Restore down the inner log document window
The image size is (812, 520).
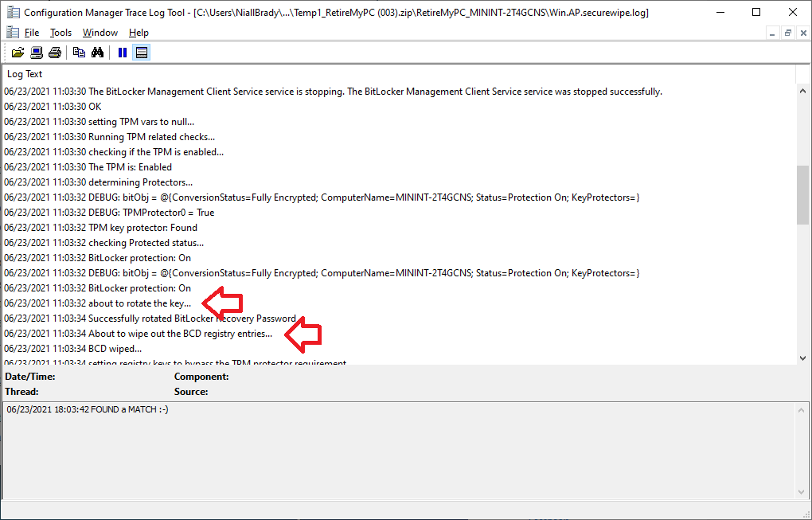point(787,33)
